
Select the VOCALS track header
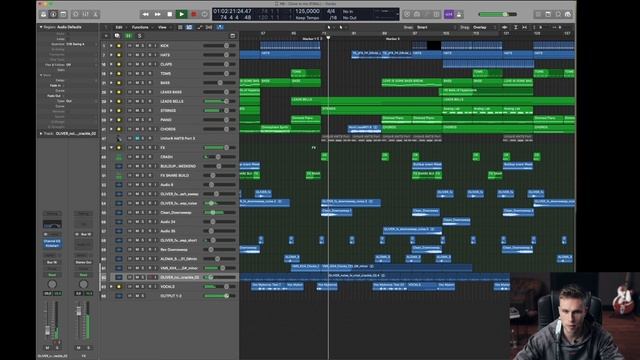coord(170,287)
